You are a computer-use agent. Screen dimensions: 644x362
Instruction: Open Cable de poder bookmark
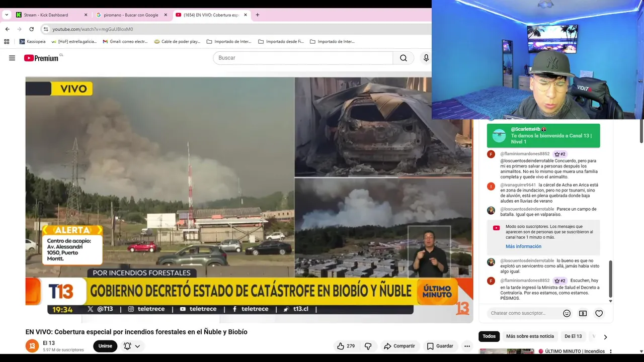click(177, 42)
